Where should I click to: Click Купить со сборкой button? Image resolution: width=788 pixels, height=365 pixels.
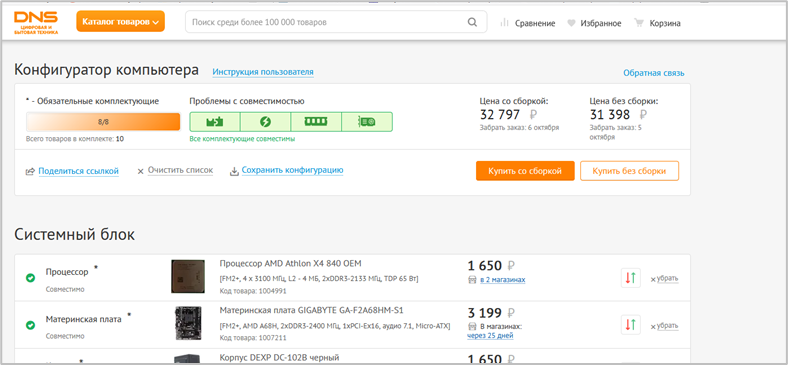pyautogui.click(x=525, y=171)
